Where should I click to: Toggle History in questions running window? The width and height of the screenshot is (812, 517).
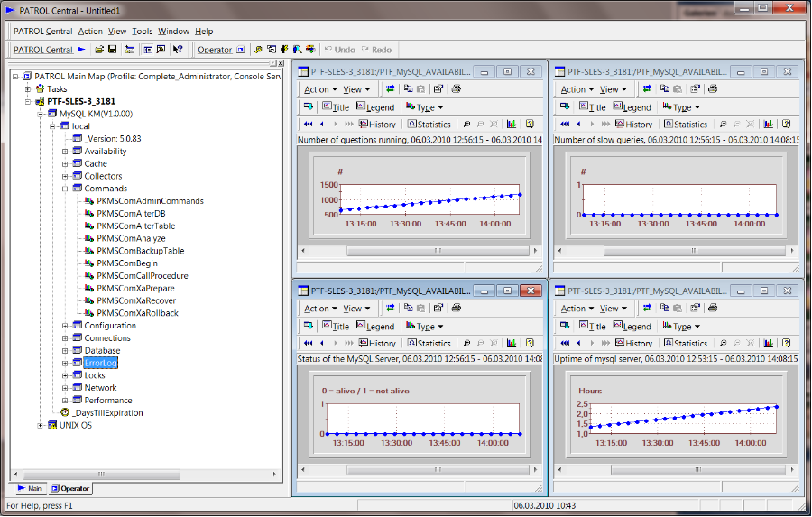coord(377,124)
